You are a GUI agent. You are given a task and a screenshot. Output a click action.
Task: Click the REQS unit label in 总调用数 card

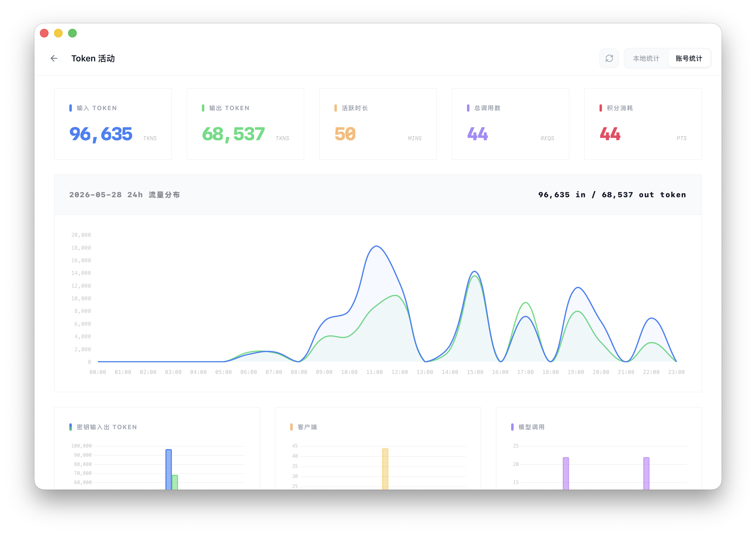pyautogui.click(x=547, y=138)
